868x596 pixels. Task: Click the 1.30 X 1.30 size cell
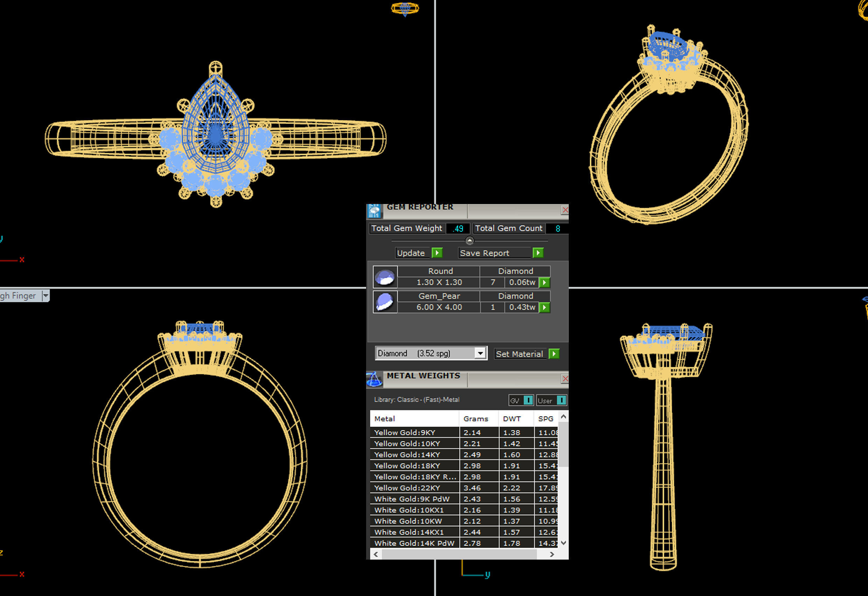click(439, 282)
